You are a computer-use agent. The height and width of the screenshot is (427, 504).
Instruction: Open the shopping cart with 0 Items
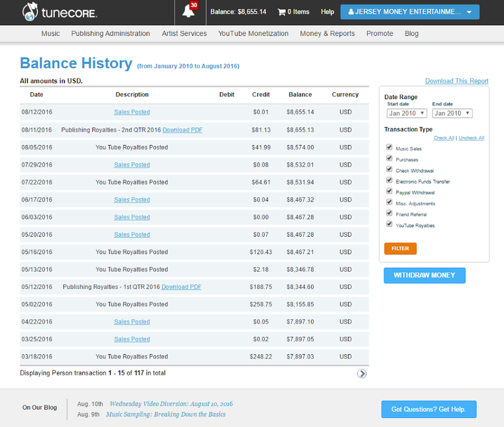tap(293, 12)
